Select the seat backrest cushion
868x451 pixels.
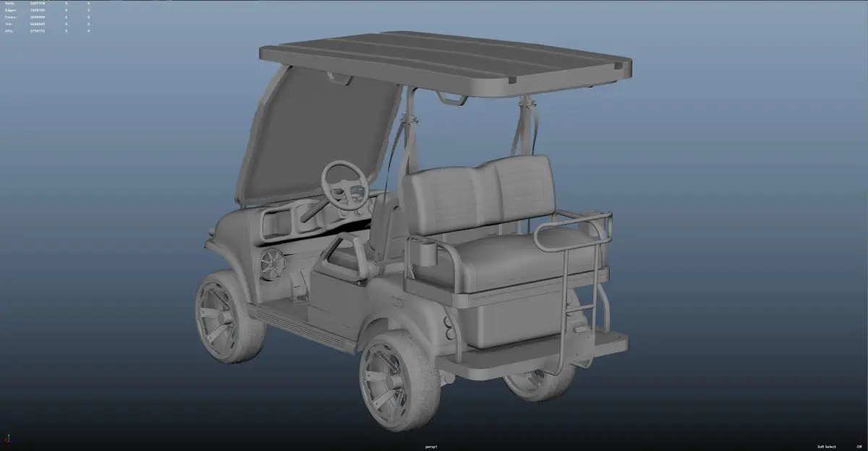point(479,194)
